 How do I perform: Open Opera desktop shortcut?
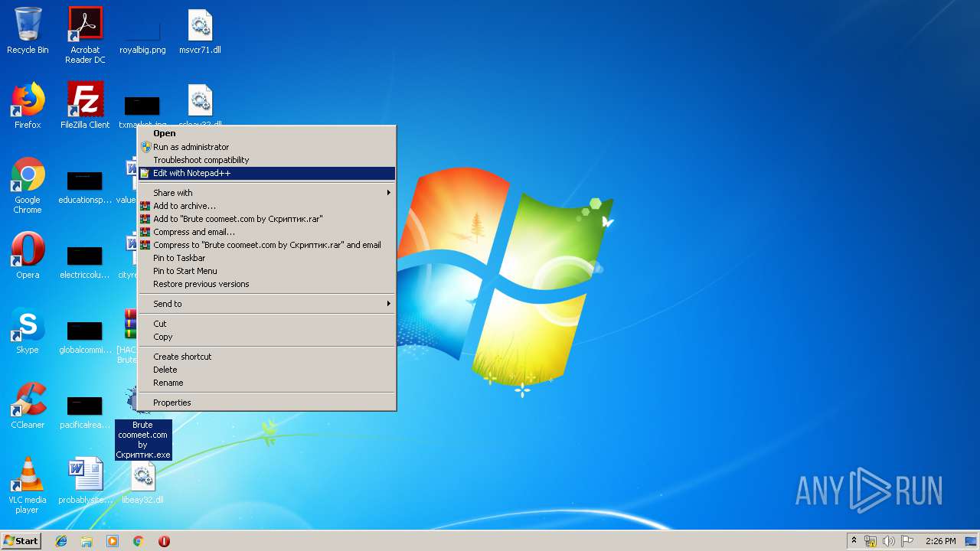[28, 256]
